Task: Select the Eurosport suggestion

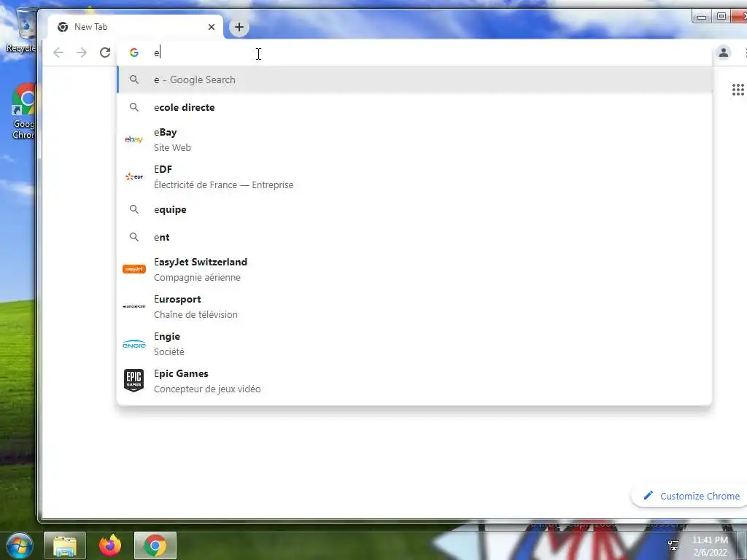Action: 414,307
